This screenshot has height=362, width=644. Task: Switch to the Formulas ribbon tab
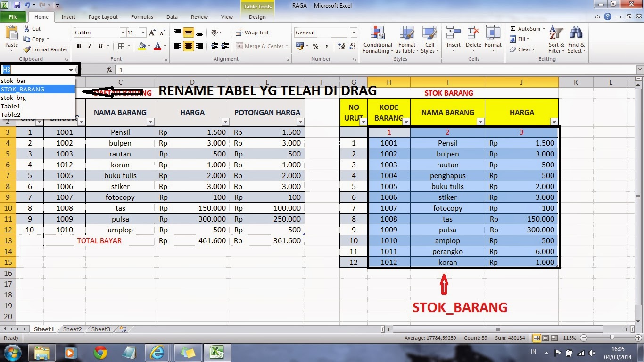click(x=141, y=16)
